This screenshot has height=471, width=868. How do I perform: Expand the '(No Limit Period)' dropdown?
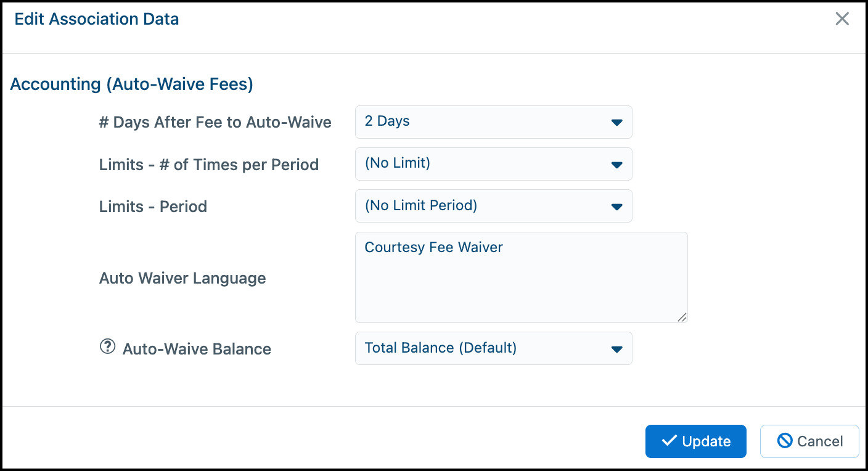(494, 205)
